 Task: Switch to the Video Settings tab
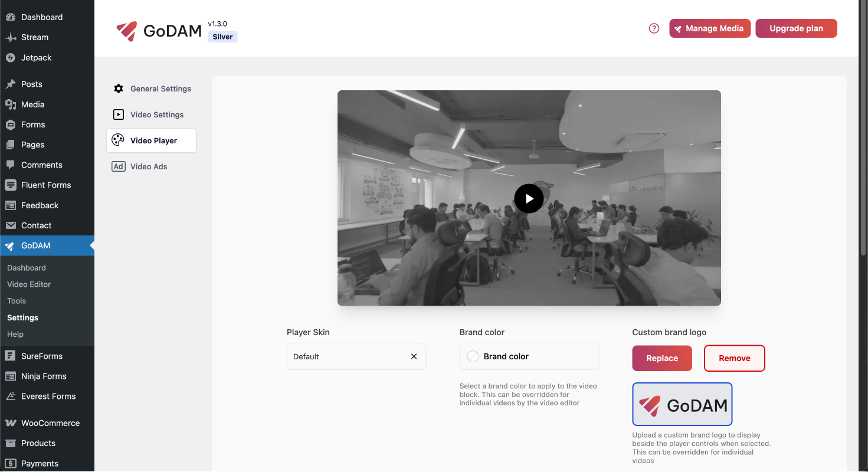(x=151, y=114)
